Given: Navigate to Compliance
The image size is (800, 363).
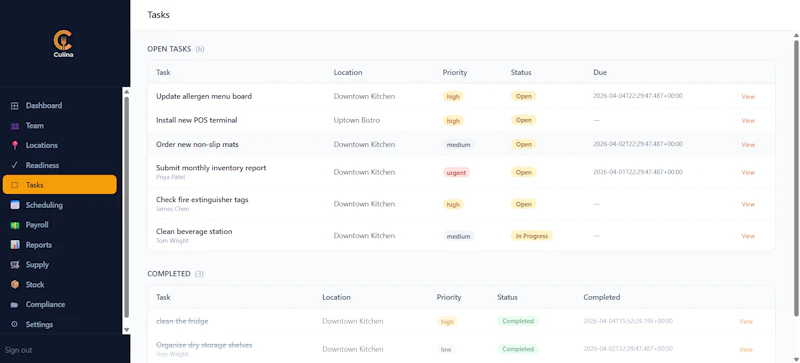Looking at the screenshot, I should coord(60,305).
